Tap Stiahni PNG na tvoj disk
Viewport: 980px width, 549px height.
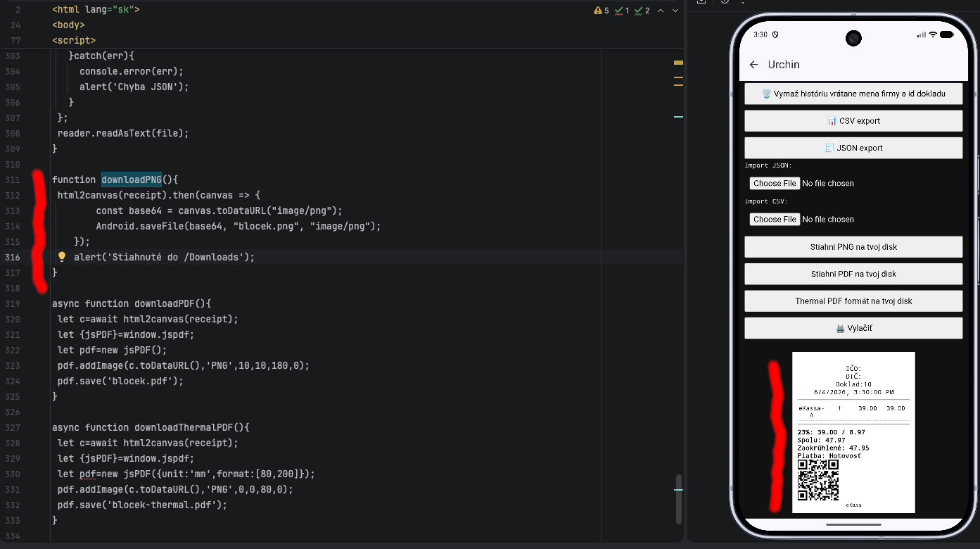[x=853, y=247]
